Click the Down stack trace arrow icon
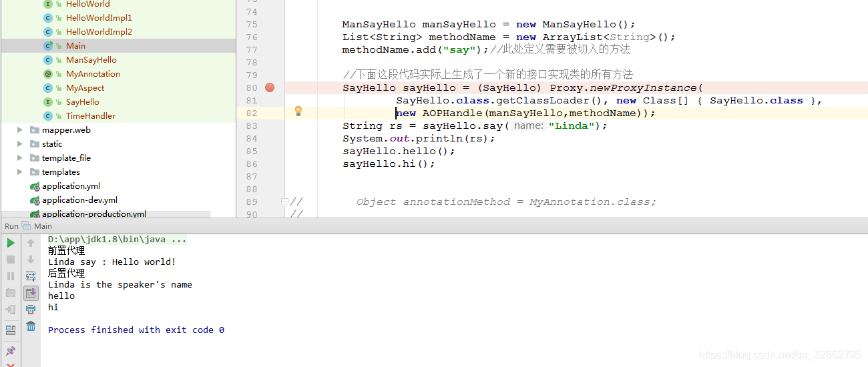This screenshot has height=367, width=868. pos(31,260)
